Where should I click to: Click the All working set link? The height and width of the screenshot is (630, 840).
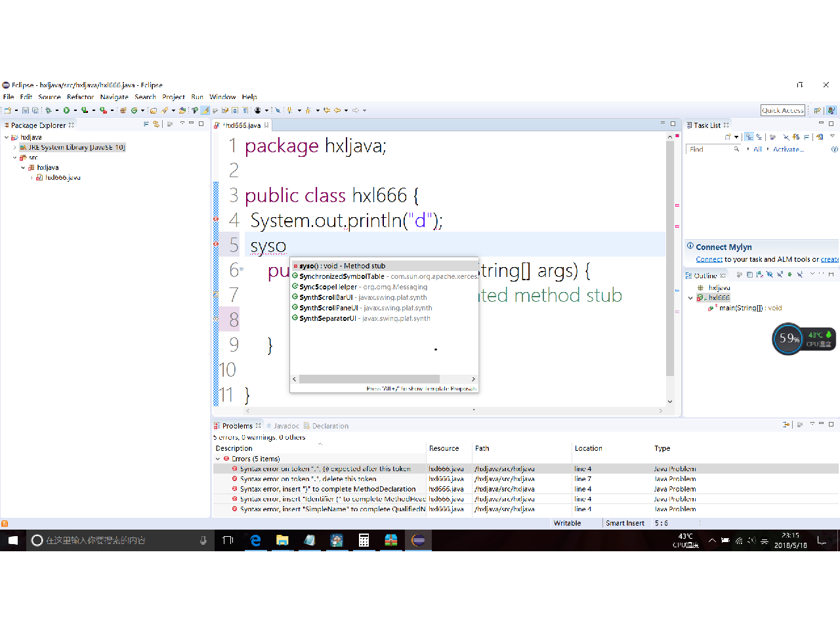pyautogui.click(x=757, y=150)
